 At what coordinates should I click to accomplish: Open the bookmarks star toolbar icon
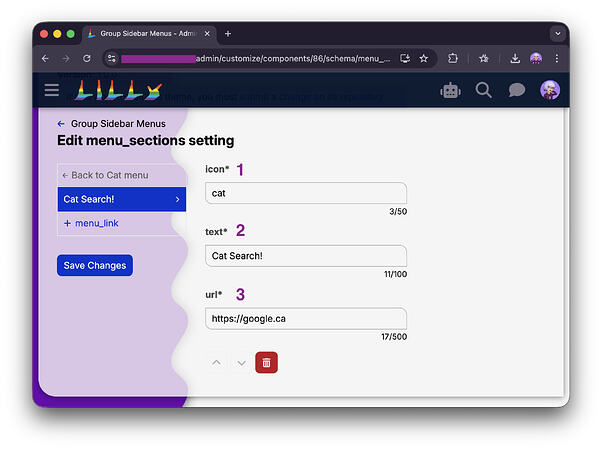click(484, 58)
